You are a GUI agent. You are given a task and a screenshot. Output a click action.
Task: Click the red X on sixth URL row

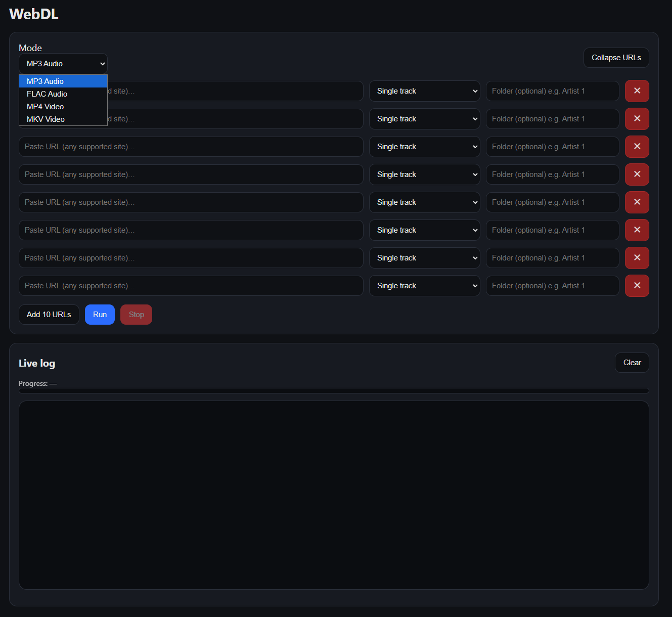[637, 230]
